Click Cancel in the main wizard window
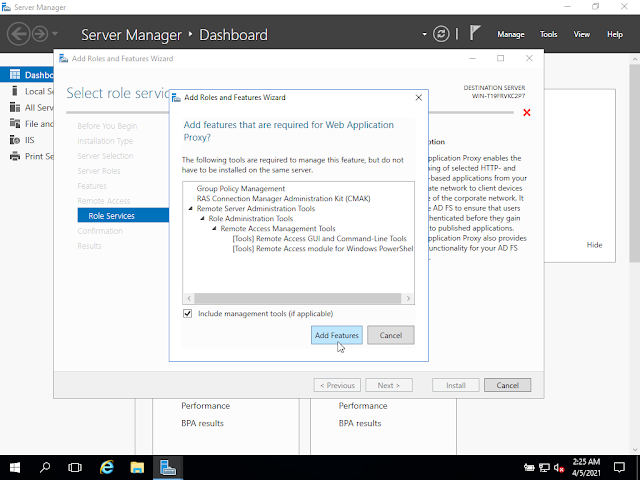The image size is (640, 480). [507, 385]
